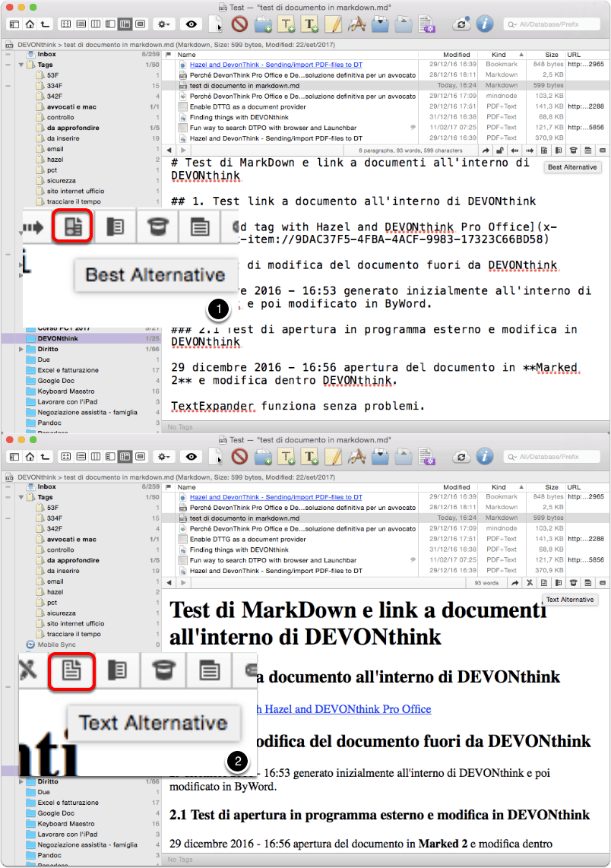Click the All/Database/Prefix search field in the rendered preview window
This screenshot has height=868, width=611.
552,457
